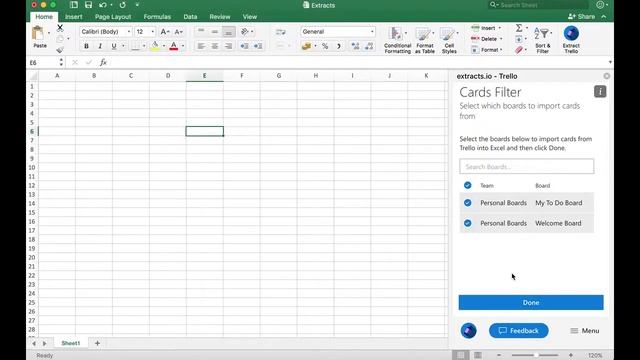Image resolution: width=640 pixels, height=360 pixels.
Task: Open the borders dropdown arrow
Action: coord(144,46)
